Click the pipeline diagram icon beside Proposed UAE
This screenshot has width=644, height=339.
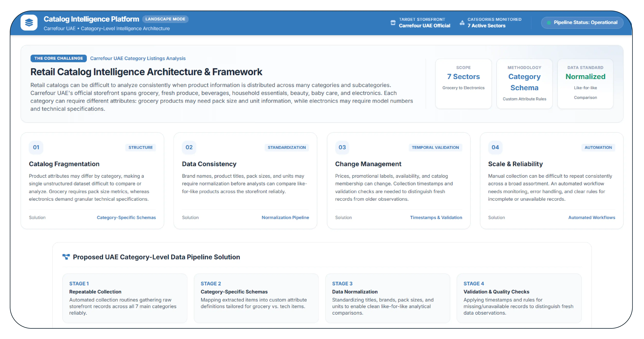click(66, 257)
